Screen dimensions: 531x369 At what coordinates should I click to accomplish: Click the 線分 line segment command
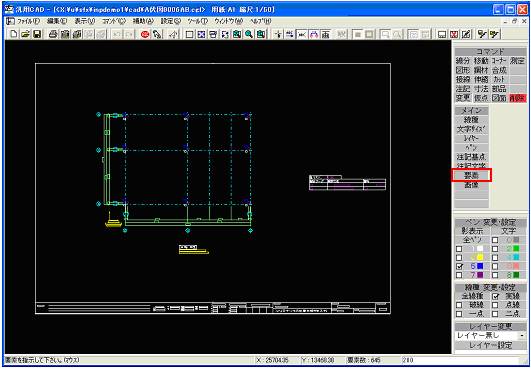463,61
